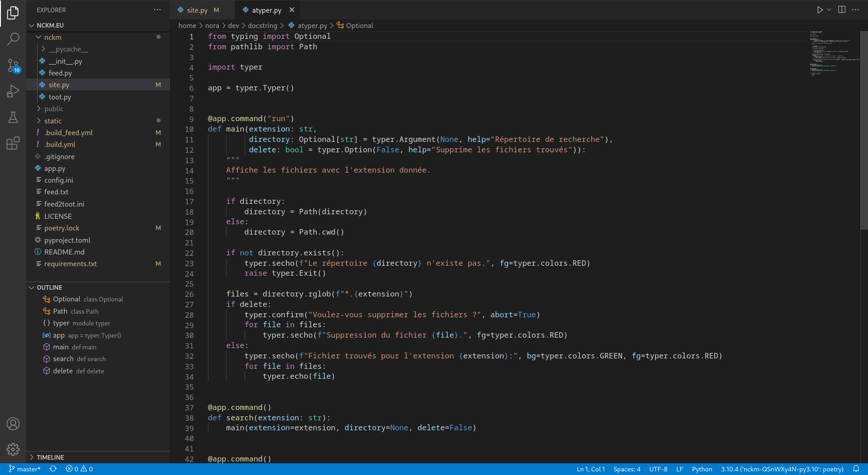Open the notifications bell in status bar

(856, 469)
